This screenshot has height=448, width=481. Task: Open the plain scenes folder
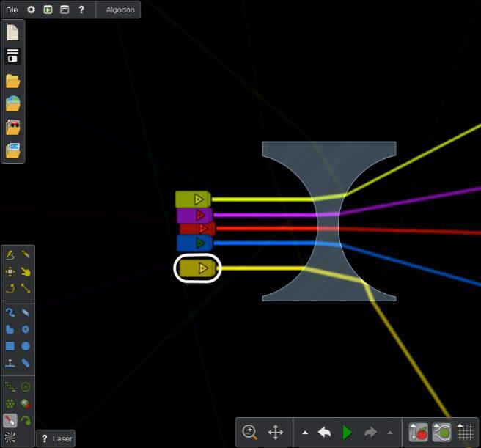point(13,81)
